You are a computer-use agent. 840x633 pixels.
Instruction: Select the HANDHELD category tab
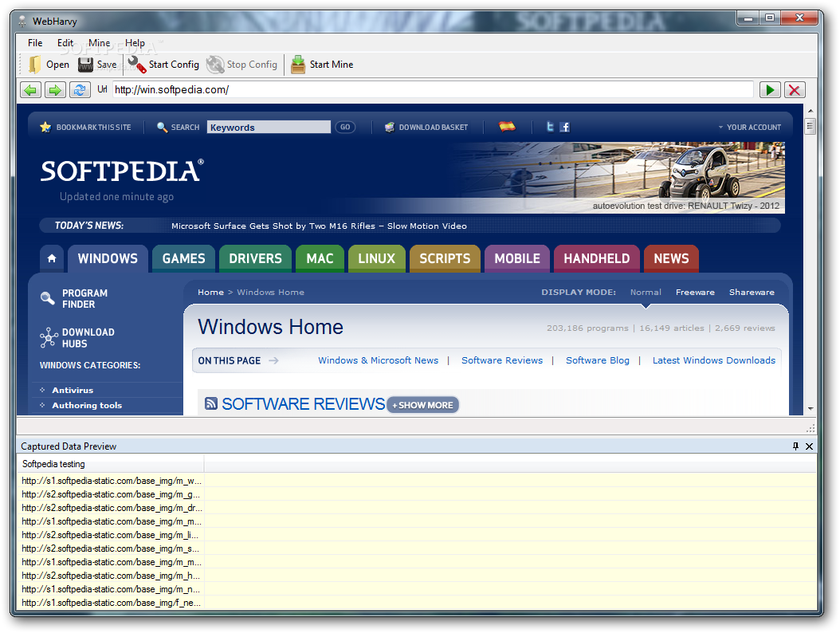pyautogui.click(x=597, y=258)
